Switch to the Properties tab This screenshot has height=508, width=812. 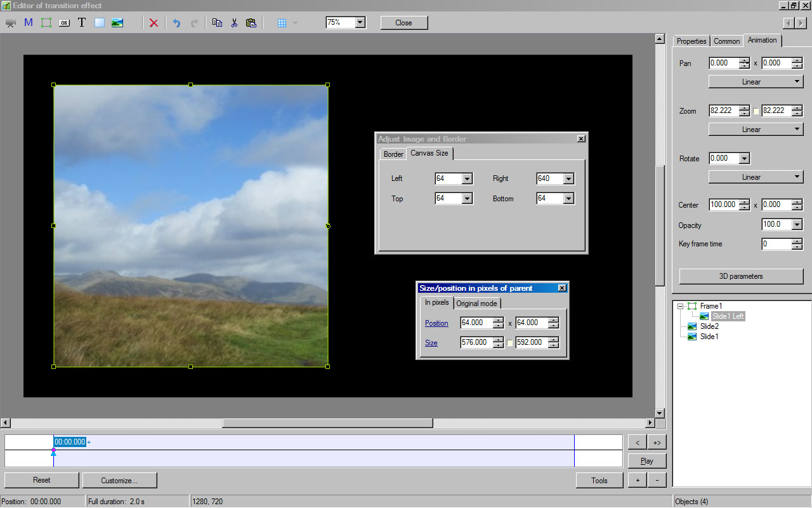pos(691,41)
